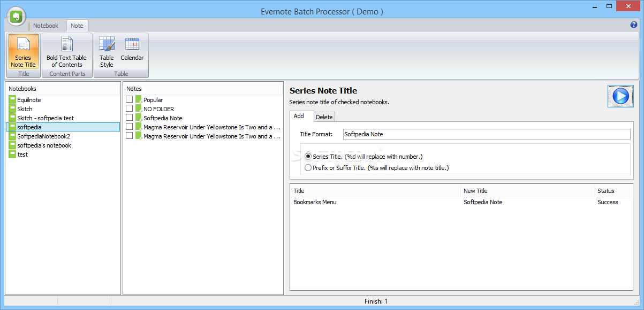Image resolution: width=644 pixels, height=310 pixels.
Task: Click the Title Format input field
Action: click(487, 134)
